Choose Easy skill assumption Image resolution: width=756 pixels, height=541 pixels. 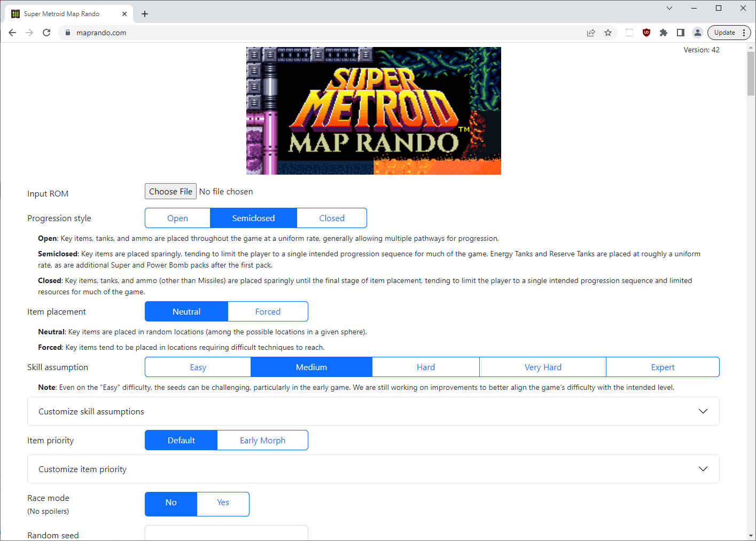(x=198, y=367)
